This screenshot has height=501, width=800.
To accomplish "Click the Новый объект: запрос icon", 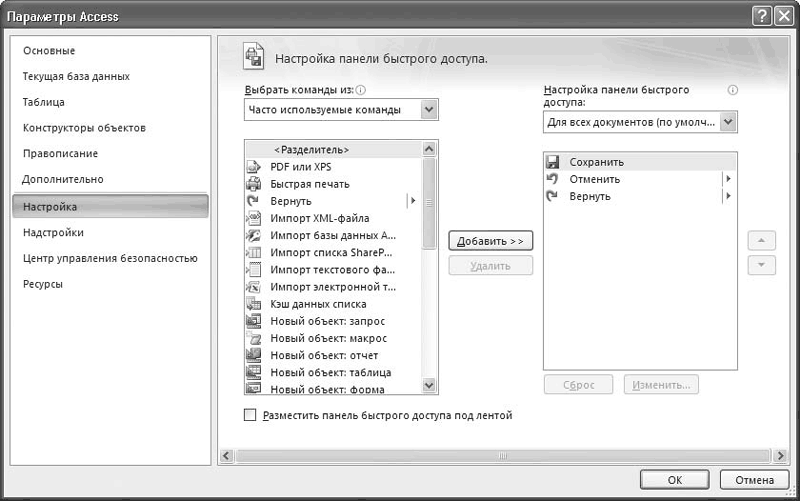I will click(253, 321).
